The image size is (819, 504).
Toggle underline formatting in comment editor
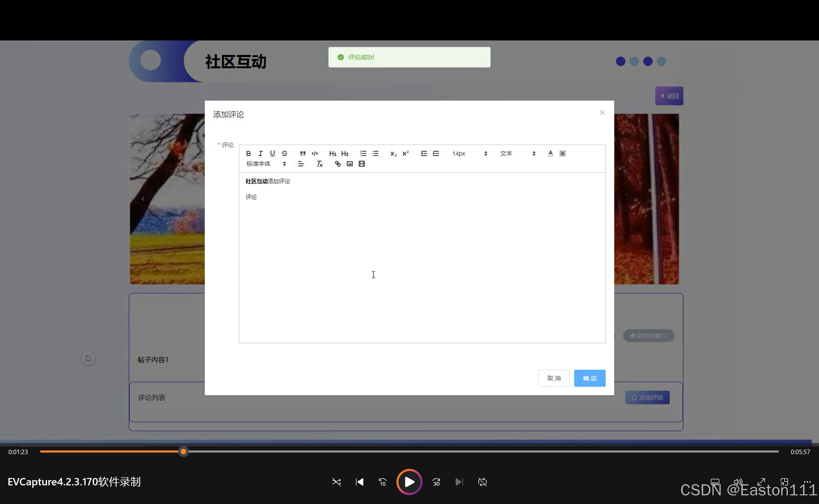point(272,153)
